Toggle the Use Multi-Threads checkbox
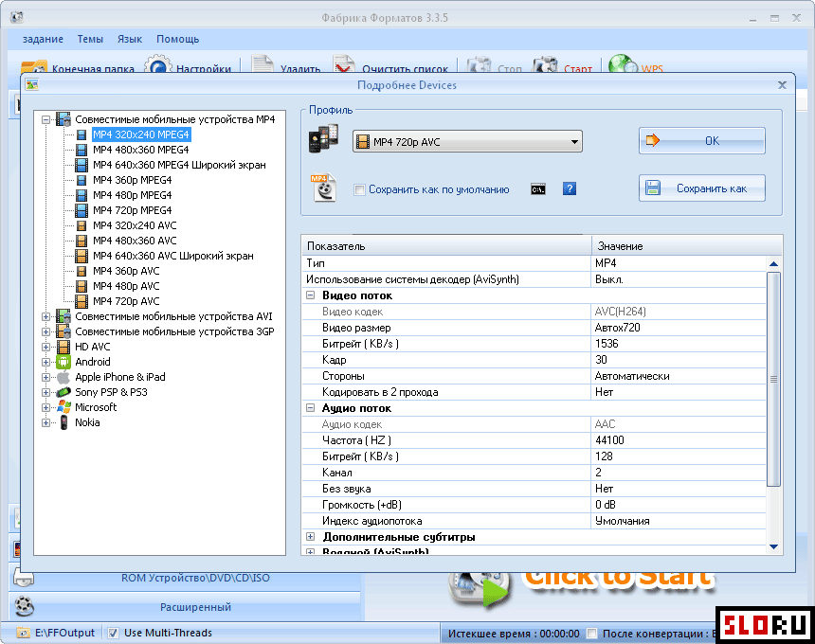 coord(112,633)
